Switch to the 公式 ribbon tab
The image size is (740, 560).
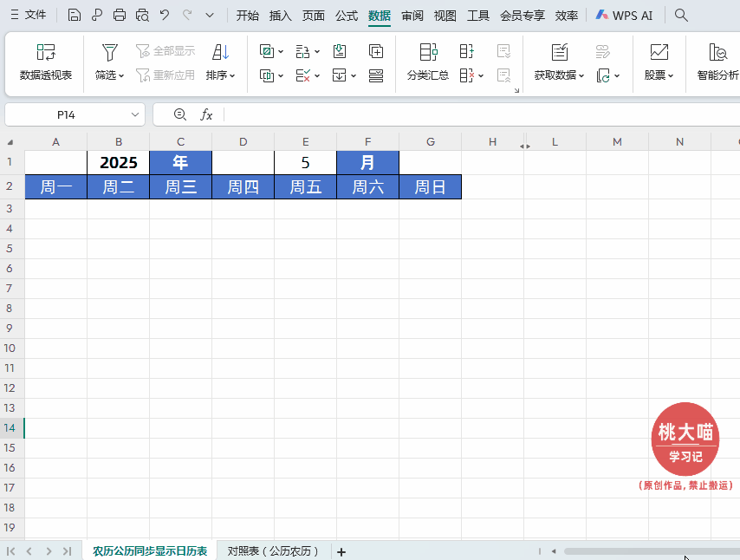346,15
